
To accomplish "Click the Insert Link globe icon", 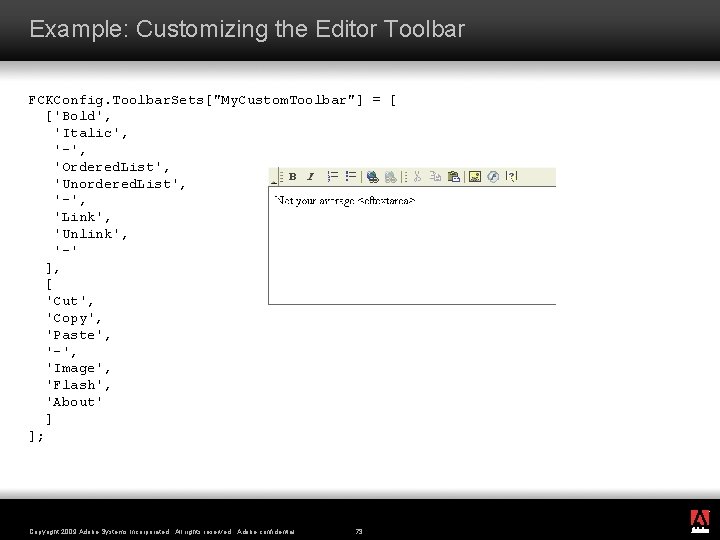I will coord(372,177).
